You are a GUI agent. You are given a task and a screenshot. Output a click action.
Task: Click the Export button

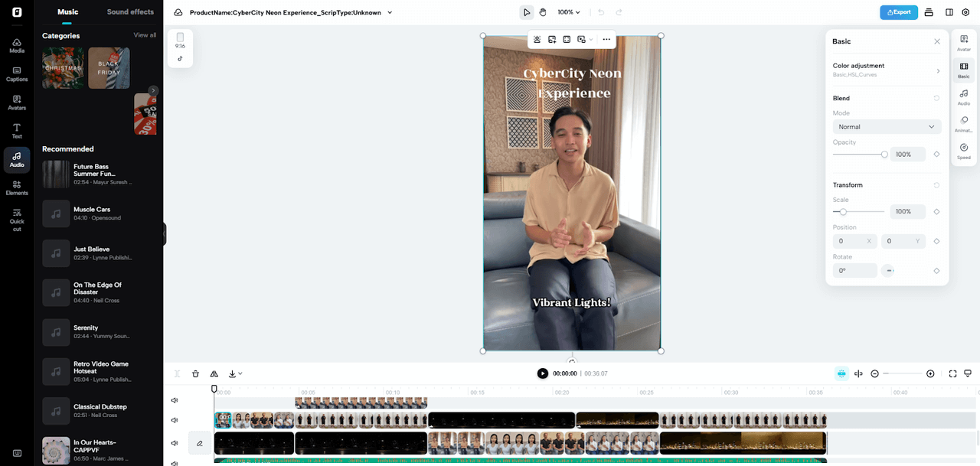point(898,12)
